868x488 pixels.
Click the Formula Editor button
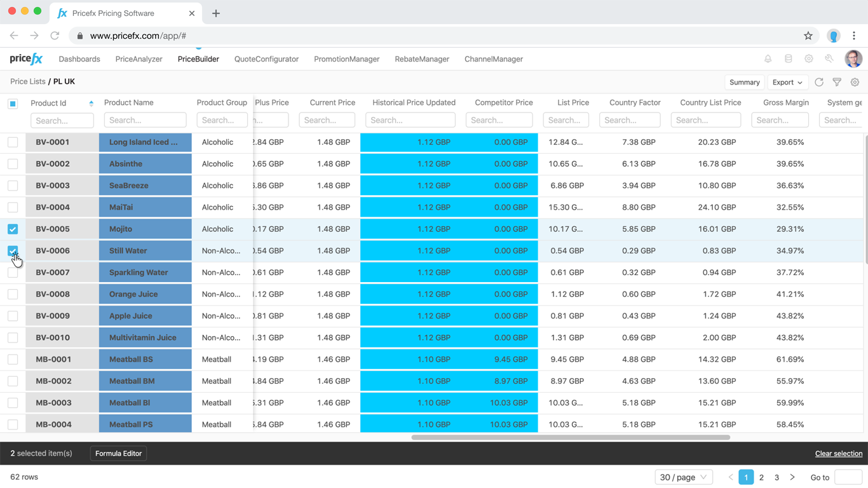[x=118, y=454]
